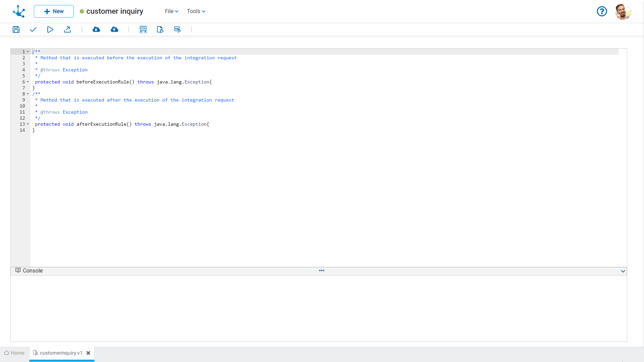Image resolution: width=644 pixels, height=362 pixels.
Task: Click the New button
Action: pos(54,11)
